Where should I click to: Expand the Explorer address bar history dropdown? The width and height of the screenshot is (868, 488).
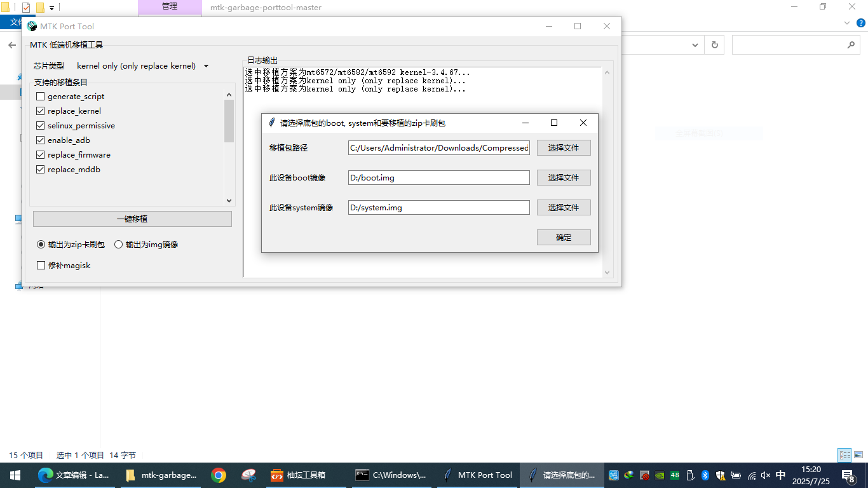695,45
